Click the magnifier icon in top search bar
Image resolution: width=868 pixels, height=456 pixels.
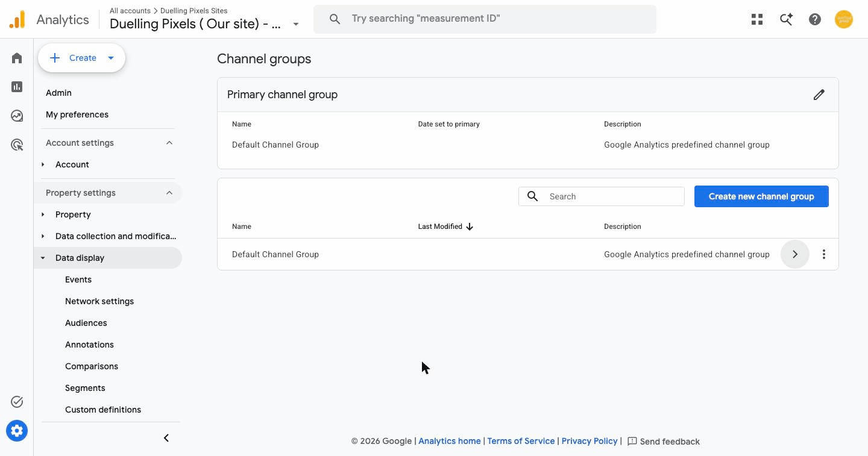pos(335,19)
